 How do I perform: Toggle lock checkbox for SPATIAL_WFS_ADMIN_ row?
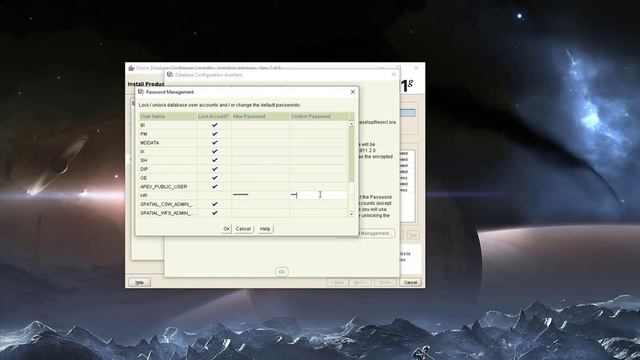click(214, 213)
